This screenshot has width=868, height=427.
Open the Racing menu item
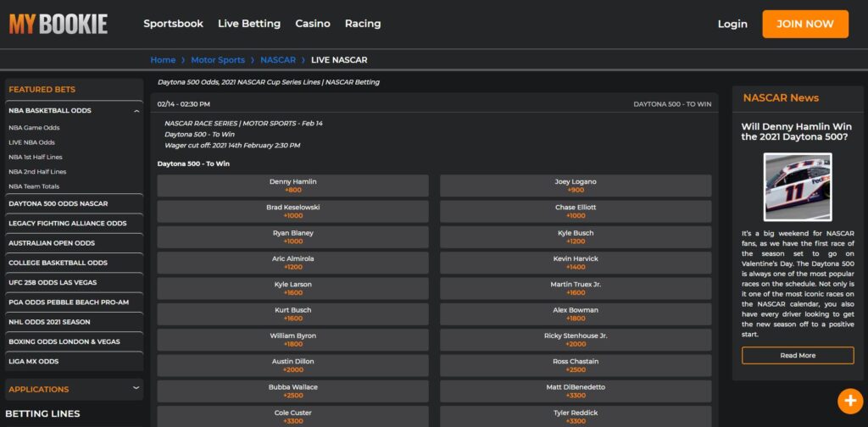(363, 24)
